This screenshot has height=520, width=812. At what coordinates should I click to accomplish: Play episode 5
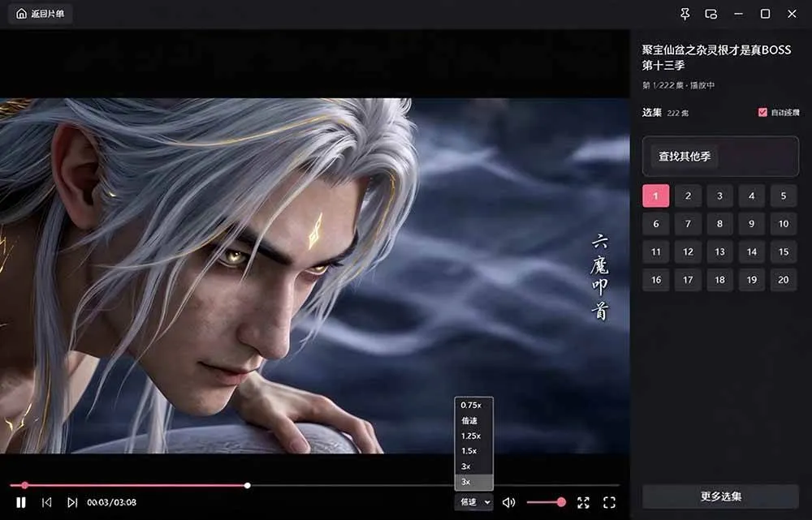[784, 196]
